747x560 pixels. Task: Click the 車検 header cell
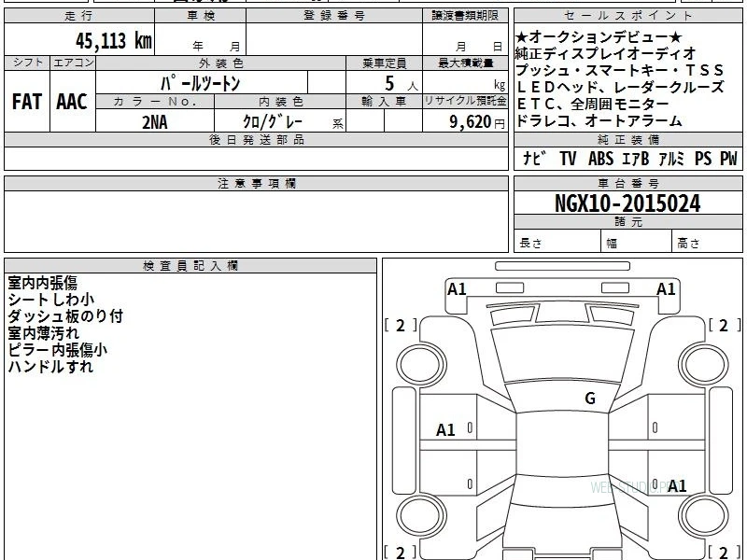coord(201,16)
